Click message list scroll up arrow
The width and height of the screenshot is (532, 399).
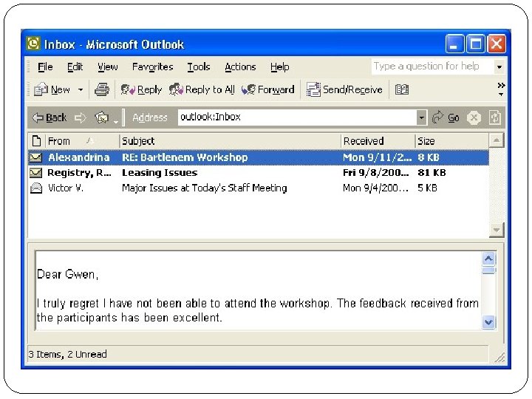[497, 140]
